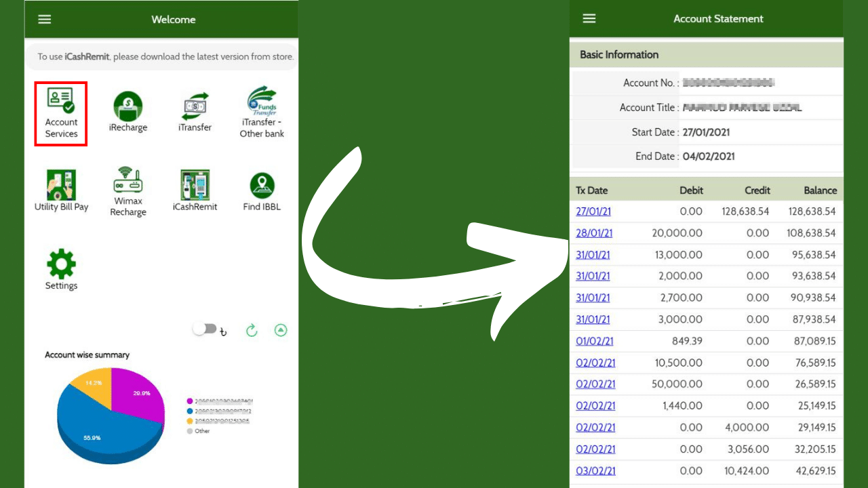
Task: Refresh the account summary with the circular arrow
Action: [252, 330]
